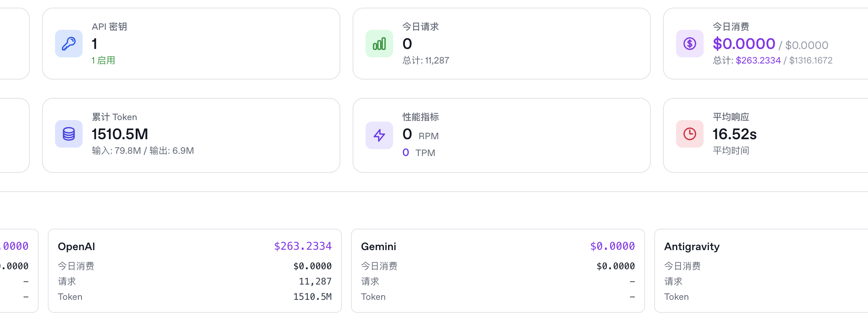Click the green bar chart icon for 今日请求
The image size is (868, 322).
coord(379,44)
